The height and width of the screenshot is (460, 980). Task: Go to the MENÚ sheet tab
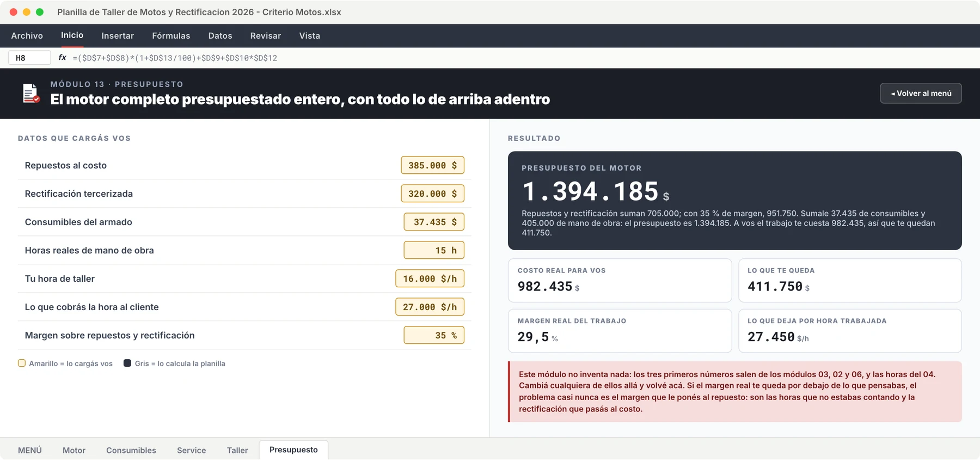coord(30,450)
